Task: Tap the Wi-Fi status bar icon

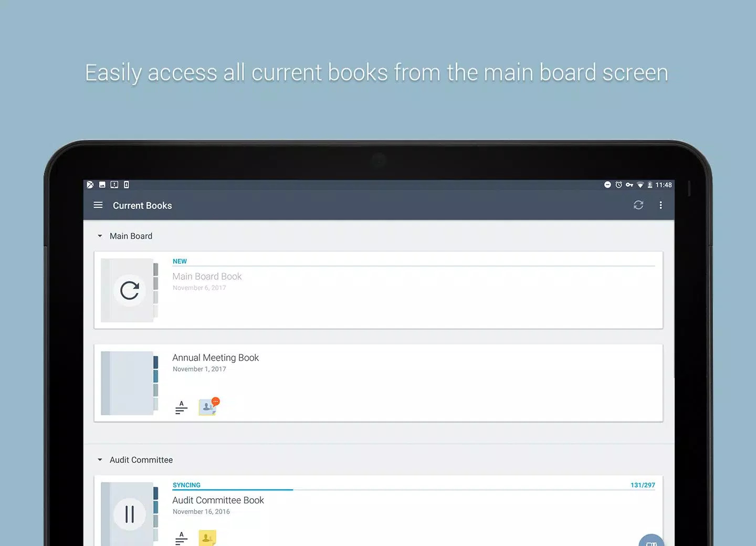Action: coord(640,185)
